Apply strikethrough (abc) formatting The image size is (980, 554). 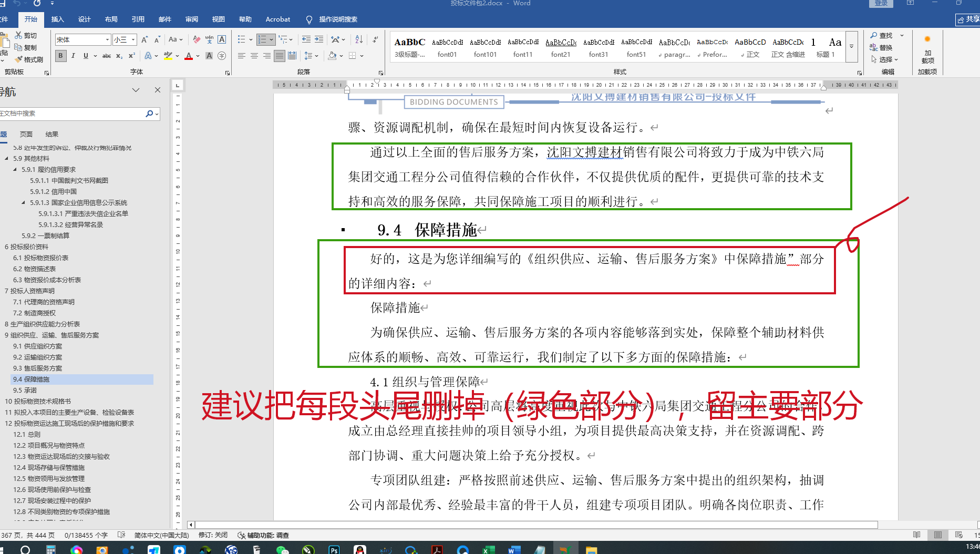click(x=107, y=56)
